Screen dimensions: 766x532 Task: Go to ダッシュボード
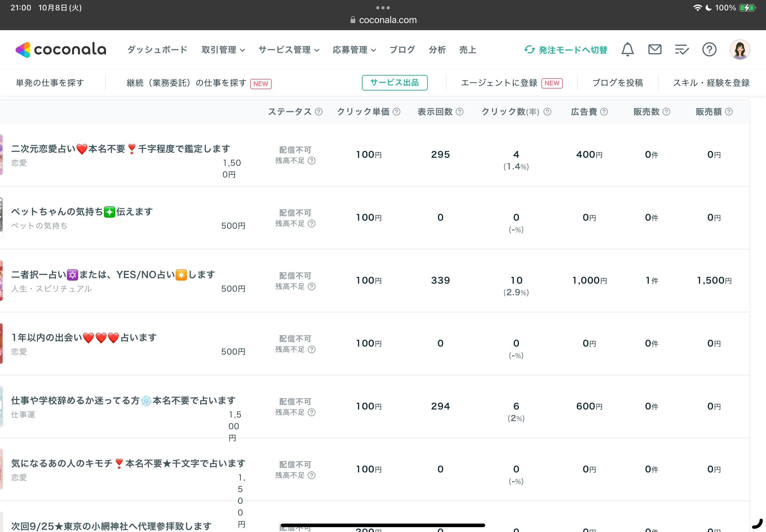[x=157, y=50]
